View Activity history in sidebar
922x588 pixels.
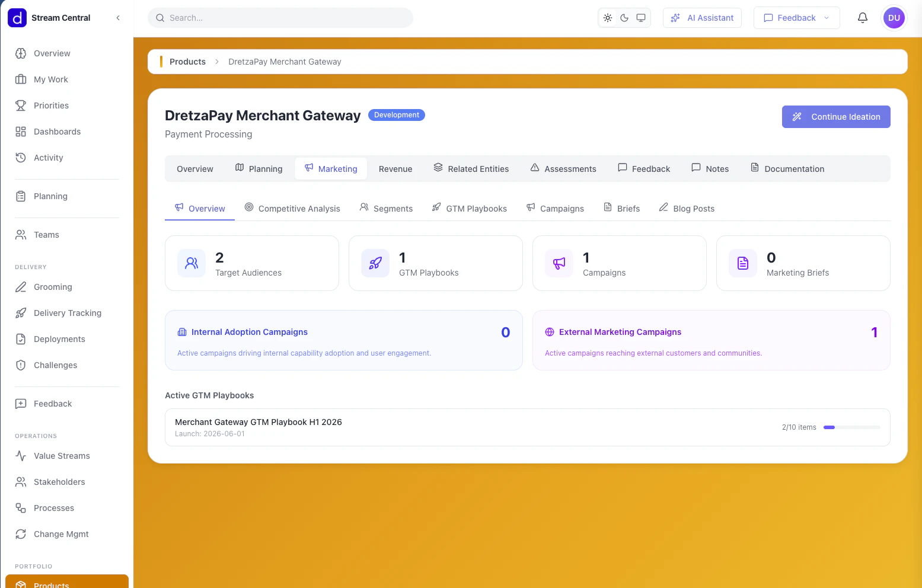click(x=66, y=158)
